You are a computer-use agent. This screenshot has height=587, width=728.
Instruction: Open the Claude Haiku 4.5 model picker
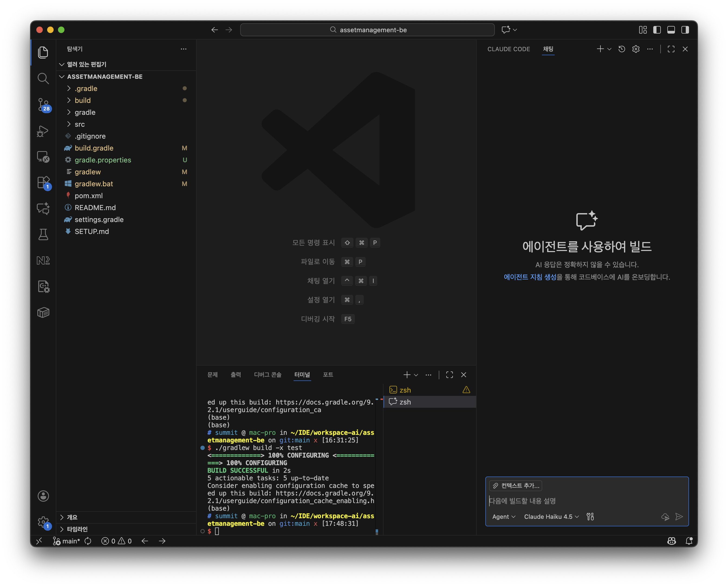pos(551,516)
